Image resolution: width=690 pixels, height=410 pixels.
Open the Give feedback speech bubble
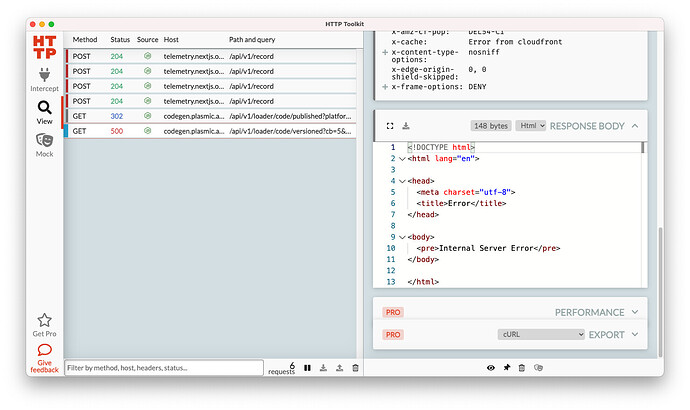coord(44,350)
